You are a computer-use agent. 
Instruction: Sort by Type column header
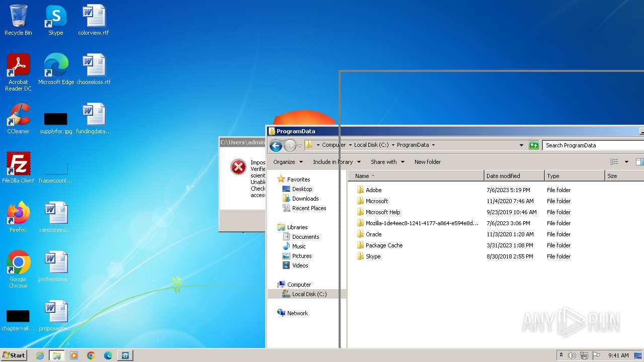pos(575,176)
